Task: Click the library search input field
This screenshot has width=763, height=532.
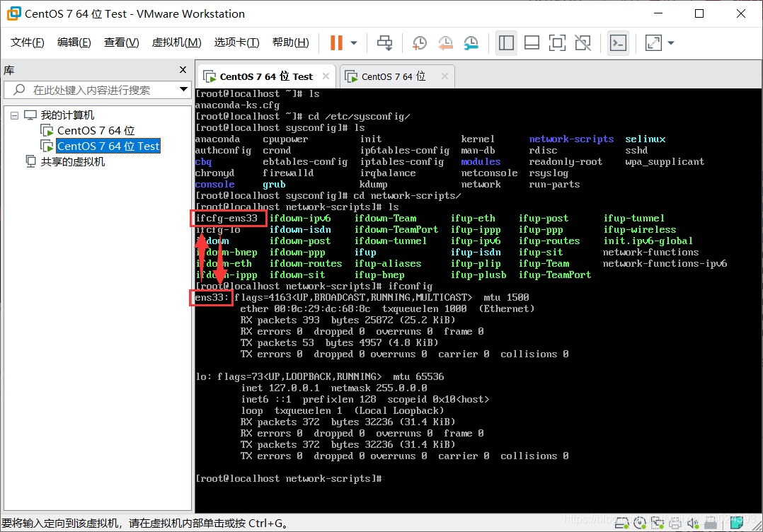Action: pos(96,90)
